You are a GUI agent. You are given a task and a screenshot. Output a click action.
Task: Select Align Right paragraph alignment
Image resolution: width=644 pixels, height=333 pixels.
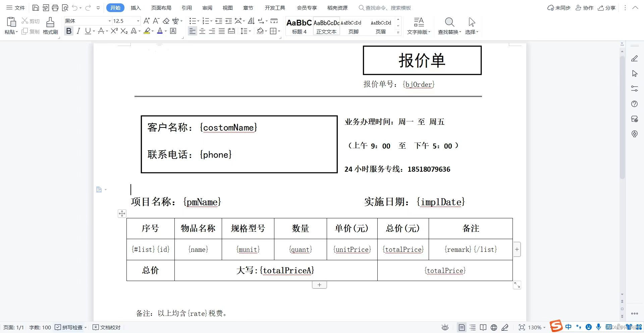pyautogui.click(x=212, y=31)
